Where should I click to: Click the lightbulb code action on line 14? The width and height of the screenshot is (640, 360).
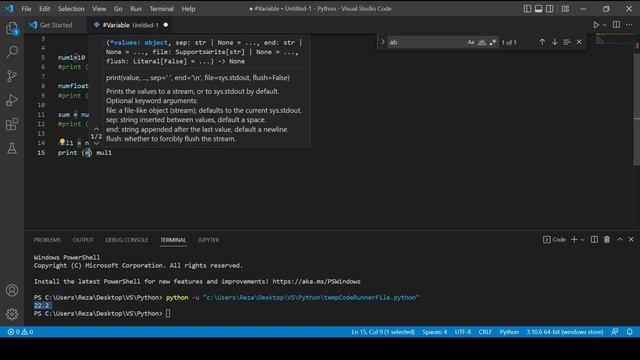coord(62,142)
